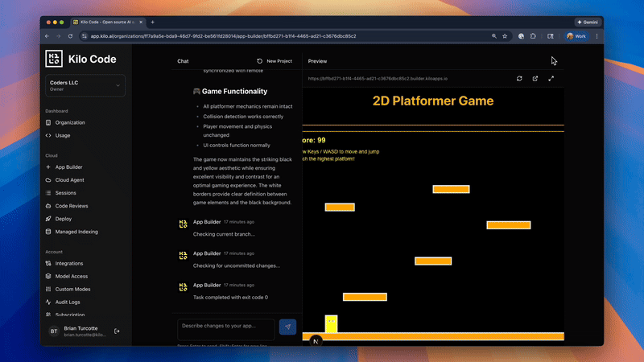Open the Sessions page
This screenshot has height=362, width=644.
click(68, 193)
